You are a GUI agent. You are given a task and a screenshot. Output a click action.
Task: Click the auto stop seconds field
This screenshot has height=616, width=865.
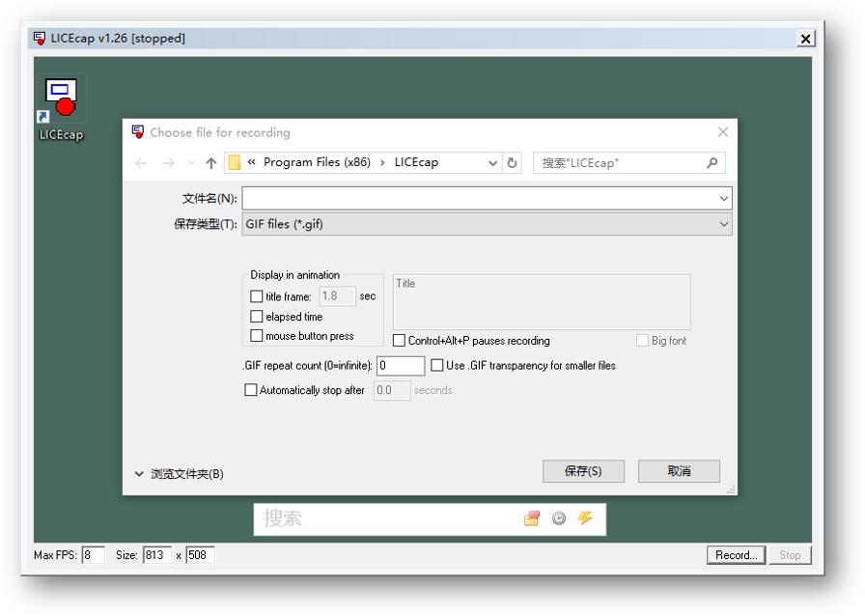click(x=392, y=390)
